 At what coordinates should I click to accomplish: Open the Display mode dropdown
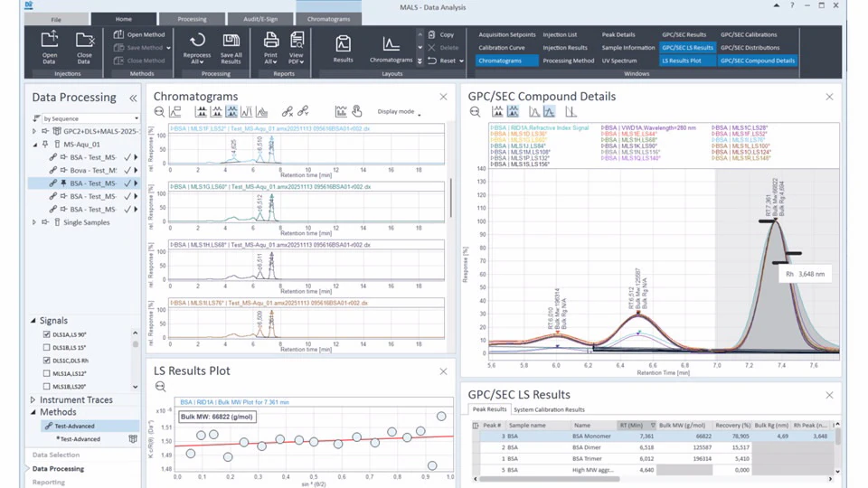399,112
